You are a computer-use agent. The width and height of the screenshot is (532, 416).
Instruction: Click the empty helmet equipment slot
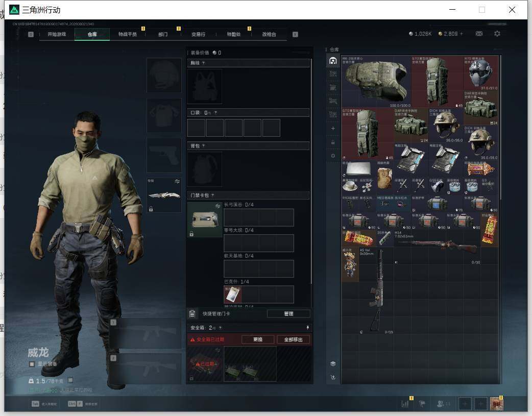[x=164, y=75]
